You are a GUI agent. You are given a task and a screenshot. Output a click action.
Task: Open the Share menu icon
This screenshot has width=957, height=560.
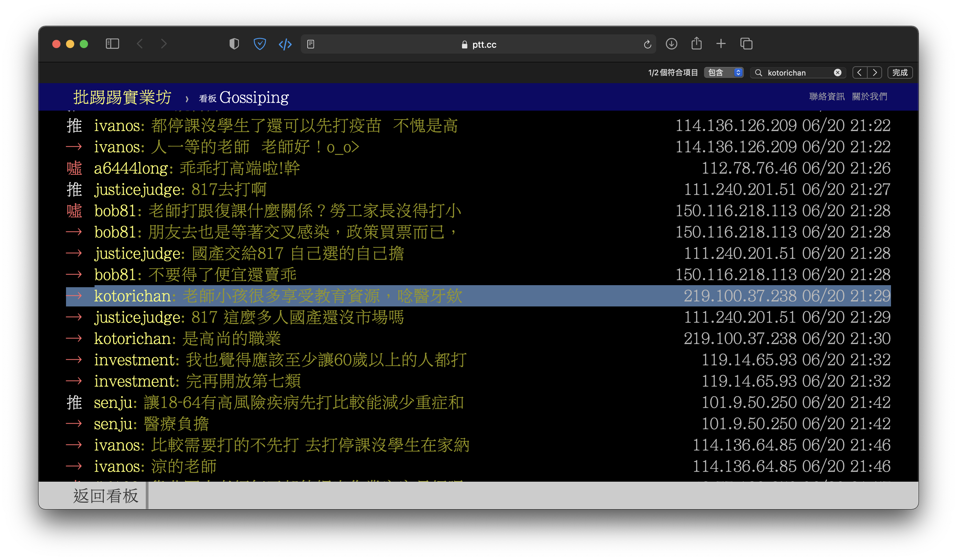(x=696, y=44)
